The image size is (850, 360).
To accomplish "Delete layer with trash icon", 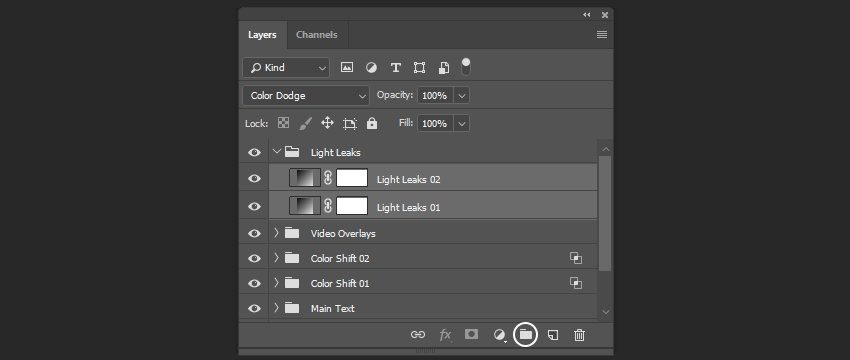I will tap(579, 335).
